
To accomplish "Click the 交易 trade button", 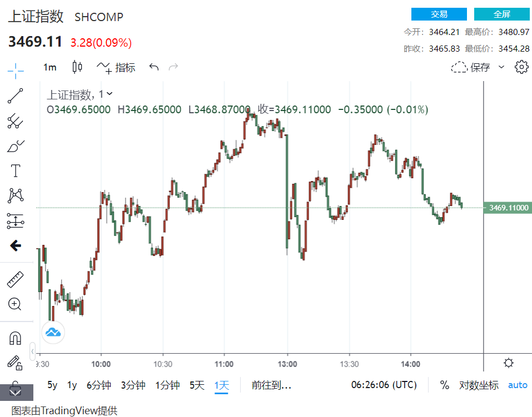I will pyautogui.click(x=439, y=14).
